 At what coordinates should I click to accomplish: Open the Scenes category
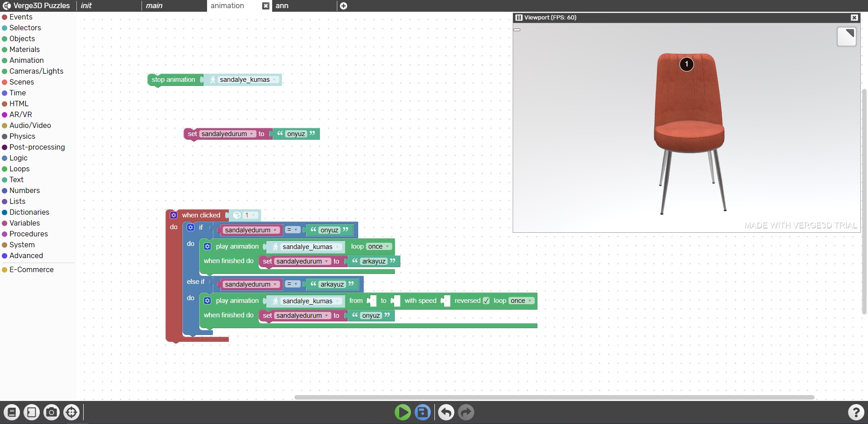[x=22, y=82]
